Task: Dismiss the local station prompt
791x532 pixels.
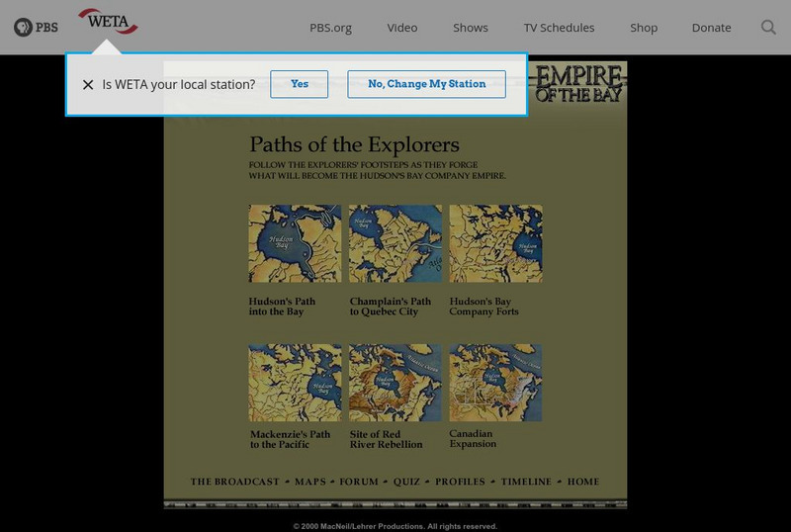Action: tap(88, 85)
